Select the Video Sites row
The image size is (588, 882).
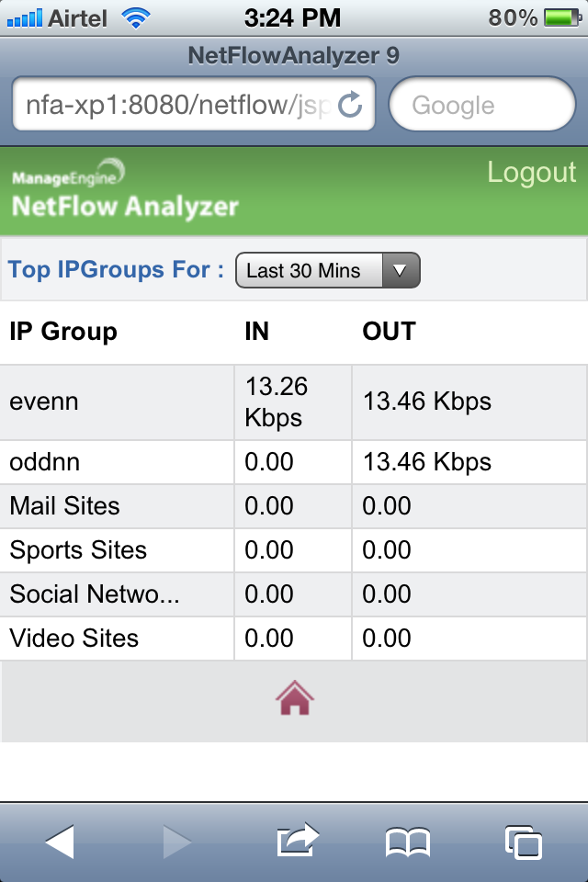(293, 639)
